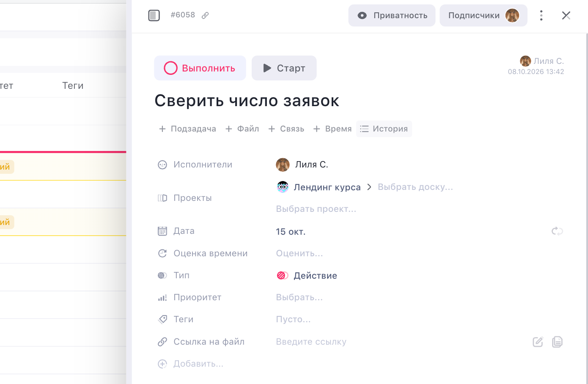Change task type Действие
The height and width of the screenshot is (384, 588).
pyautogui.click(x=307, y=276)
